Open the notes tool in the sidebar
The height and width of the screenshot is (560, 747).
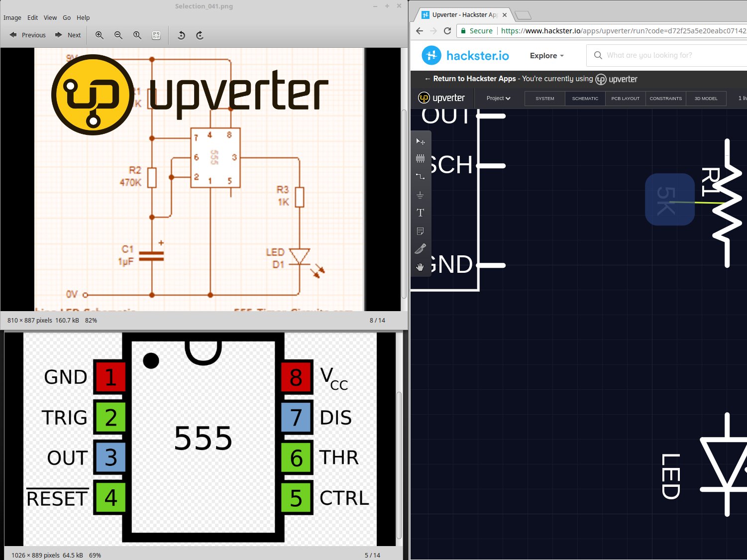click(x=421, y=230)
